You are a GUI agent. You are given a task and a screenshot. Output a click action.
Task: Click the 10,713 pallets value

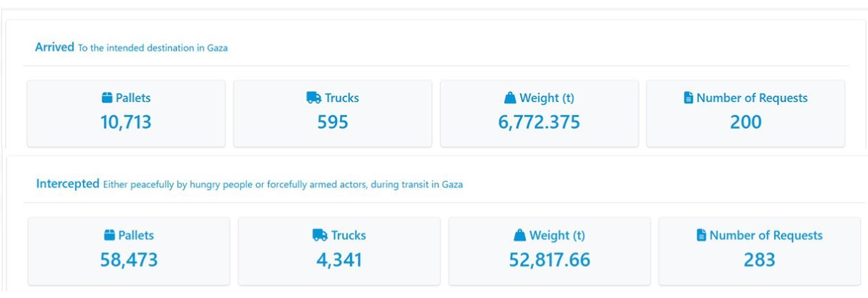pos(126,122)
